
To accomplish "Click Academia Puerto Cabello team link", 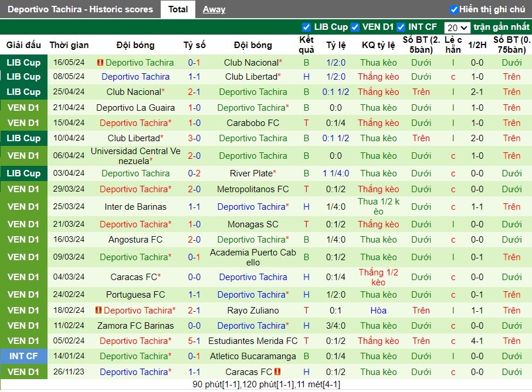I will click(x=253, y=257).
